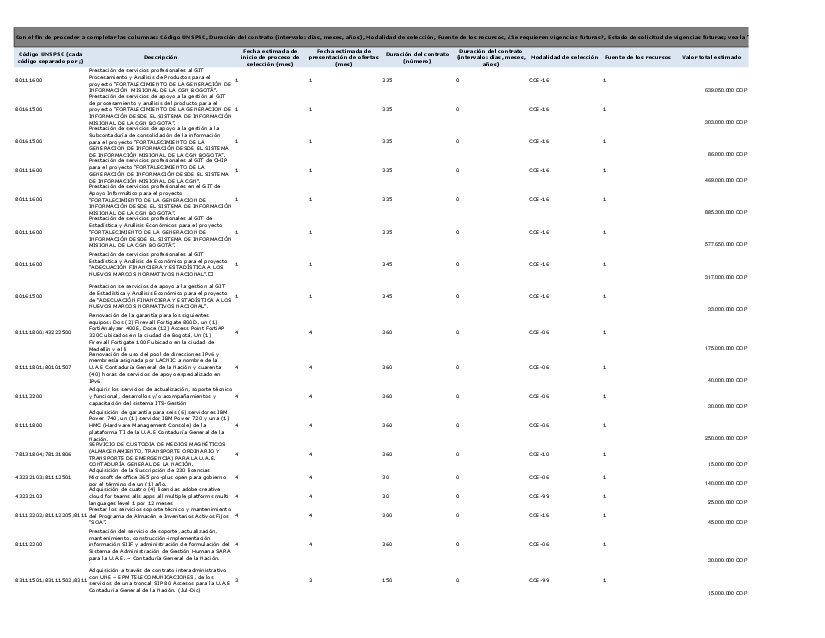Click the code cell "81111800;43222500"

(43, 332)
